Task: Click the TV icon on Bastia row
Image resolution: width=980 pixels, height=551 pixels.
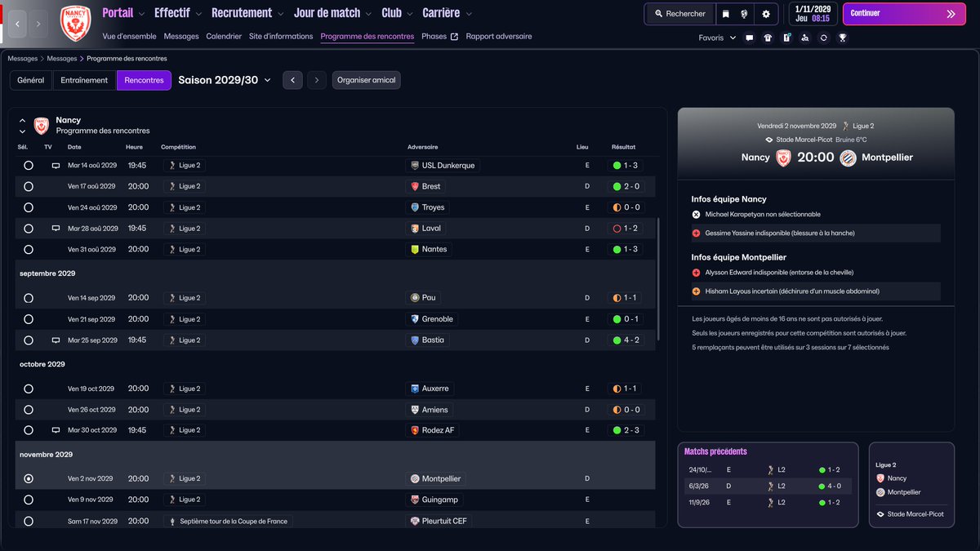Action: point(56,340)
